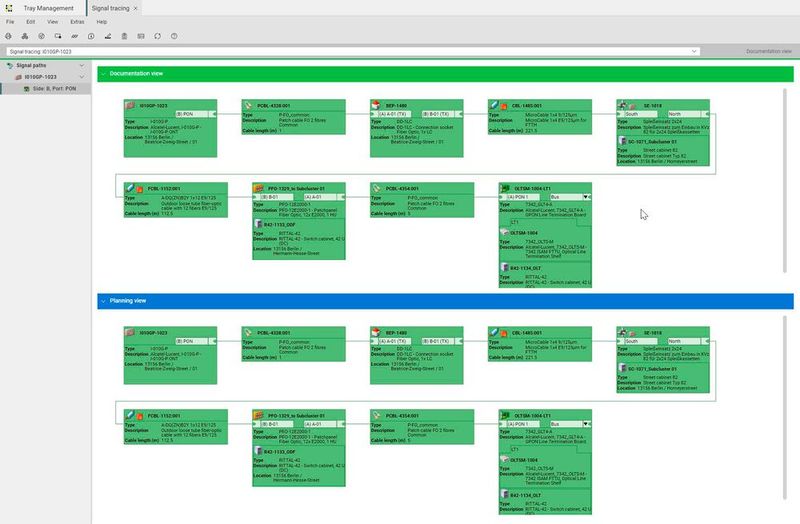Open the Extras menu

[77, 21]
